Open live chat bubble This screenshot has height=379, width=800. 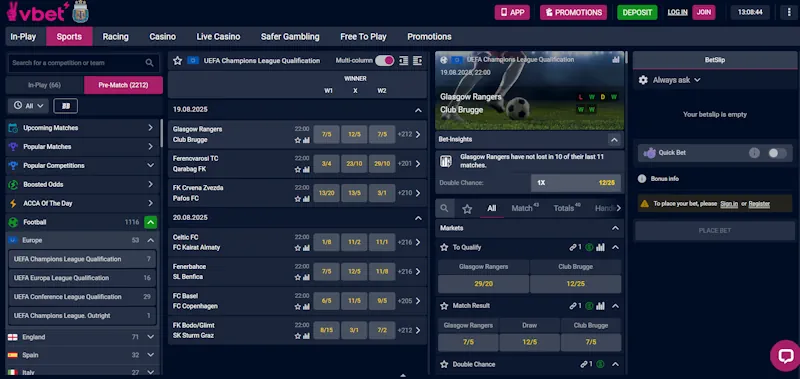[785, 356]
